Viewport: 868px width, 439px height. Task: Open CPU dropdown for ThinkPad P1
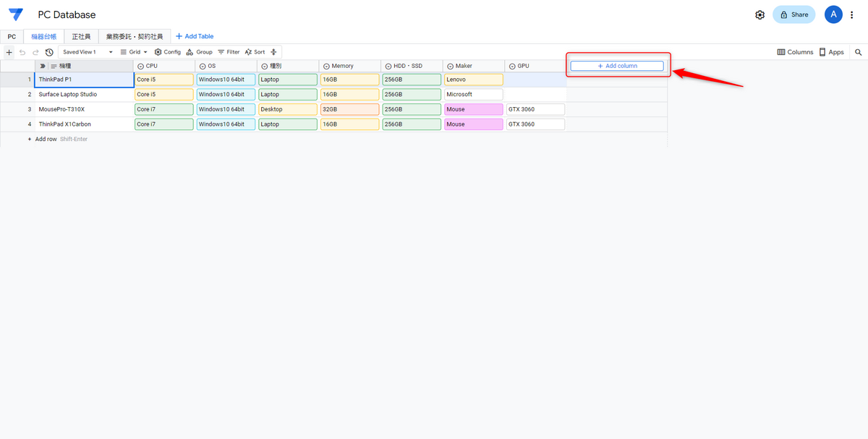[164, 80]
